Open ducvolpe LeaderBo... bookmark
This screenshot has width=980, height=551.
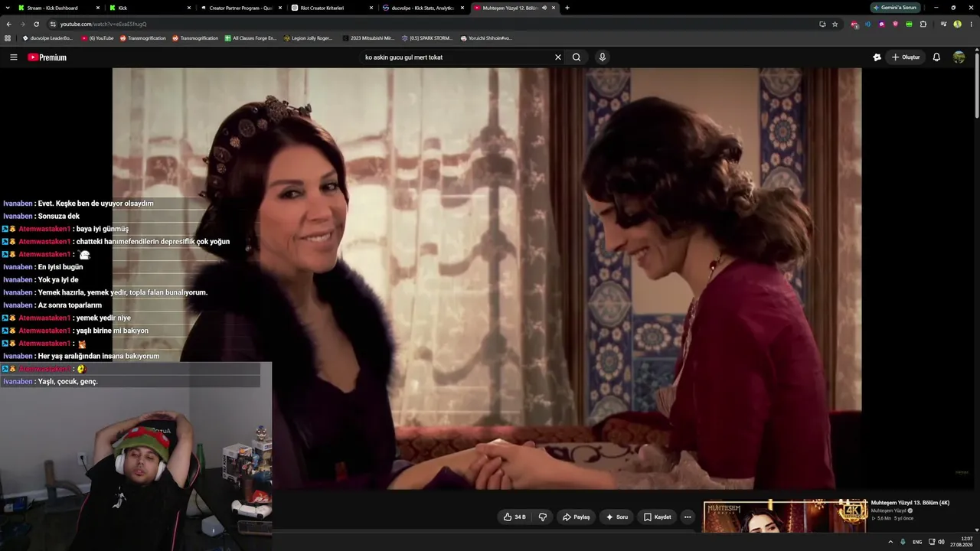[47, 38]
